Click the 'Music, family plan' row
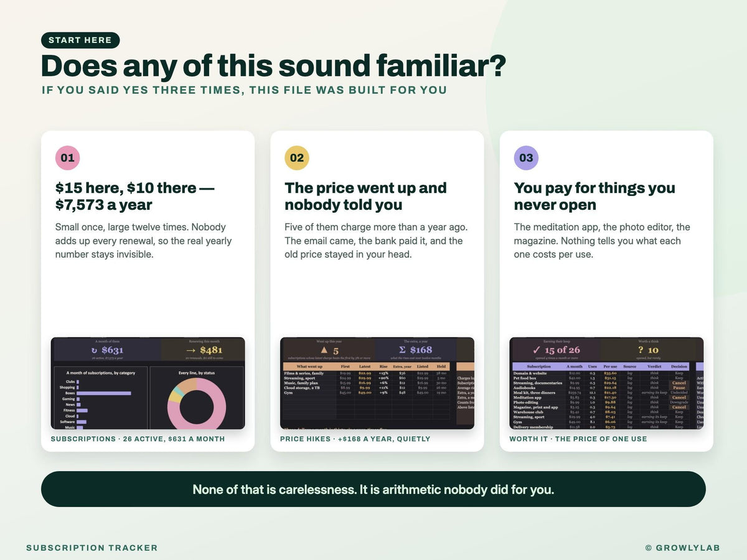 366,383
